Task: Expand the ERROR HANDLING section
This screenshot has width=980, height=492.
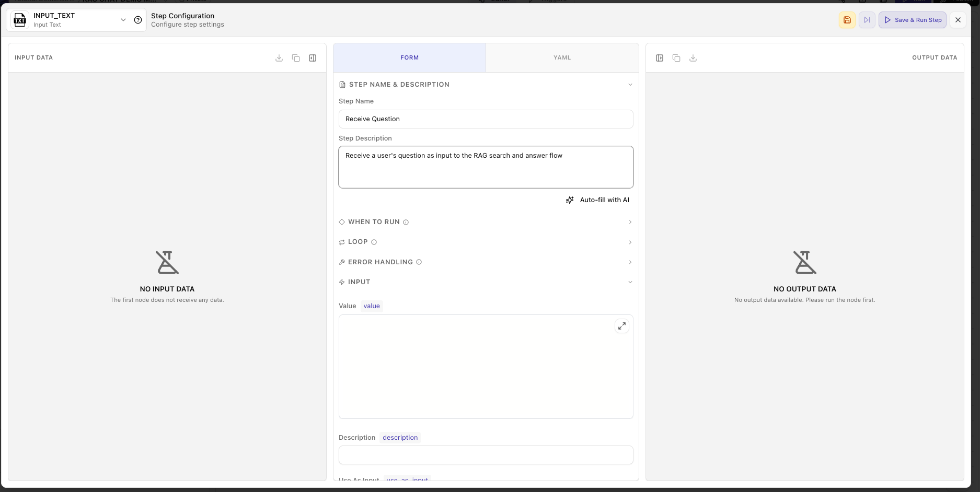Action: (630, 262)
